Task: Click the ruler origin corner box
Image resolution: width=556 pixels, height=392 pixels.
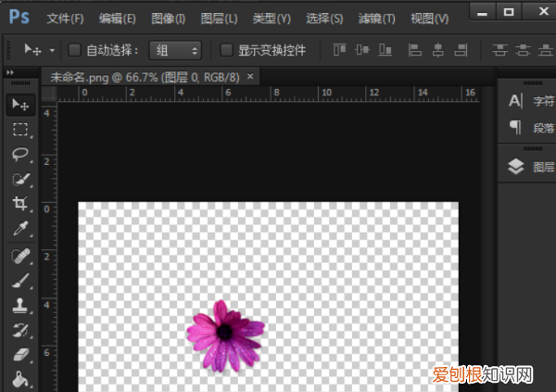Action: (49, 94)
